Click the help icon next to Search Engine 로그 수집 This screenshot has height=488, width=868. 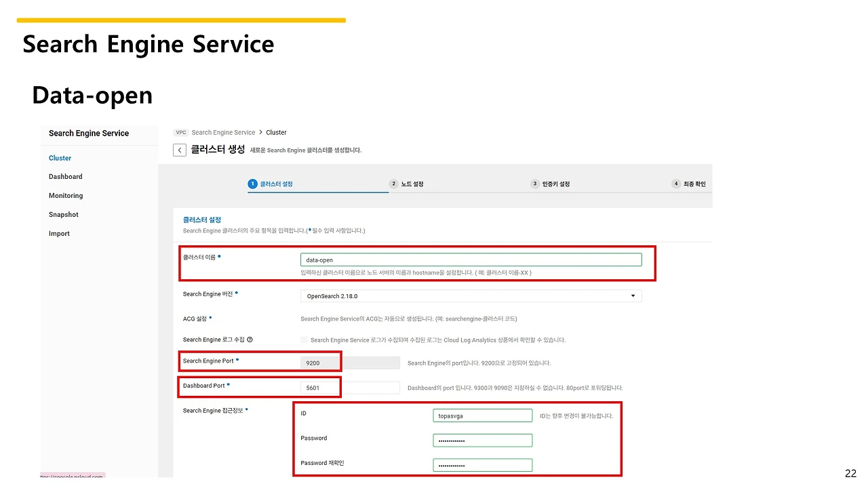(x=250, y=340)
